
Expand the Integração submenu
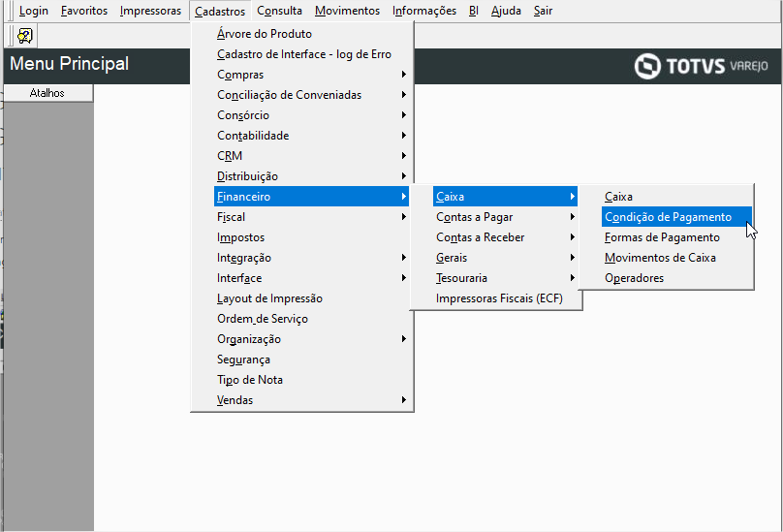click(x=311, y=258)
